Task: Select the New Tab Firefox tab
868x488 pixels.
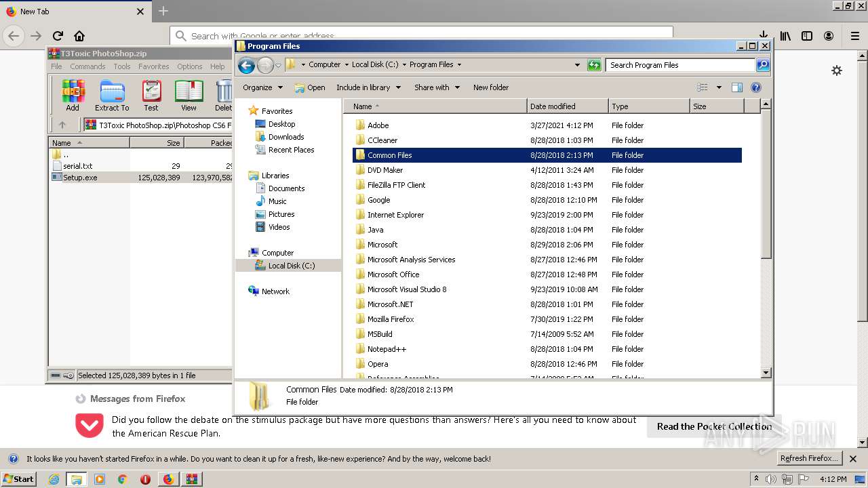Action: click(75, 11)
